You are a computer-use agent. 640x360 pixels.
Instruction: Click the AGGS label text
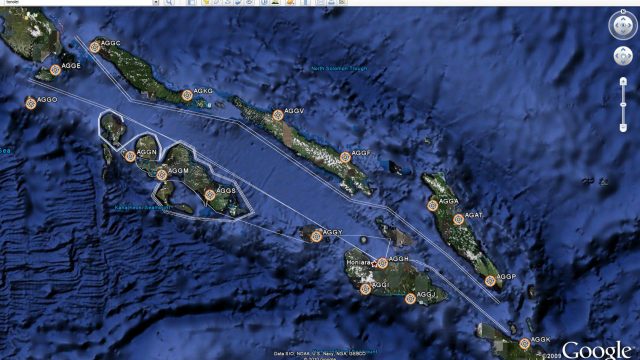[226, 191]
